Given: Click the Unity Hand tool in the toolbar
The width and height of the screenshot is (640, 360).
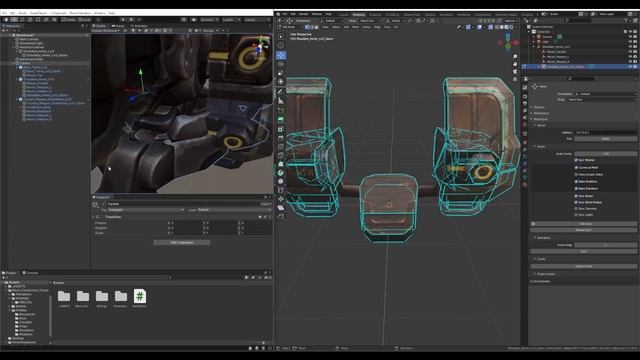Looking at the screenshot, I should pyautogui.click(x=6, y=20).
